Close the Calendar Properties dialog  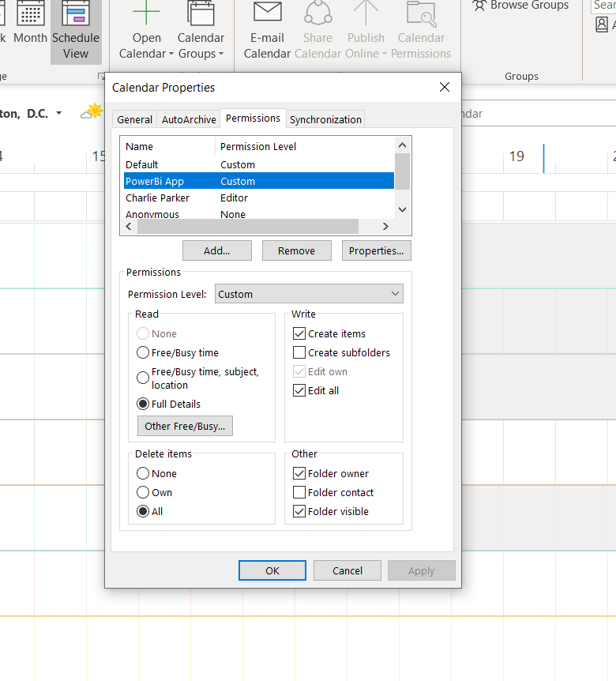(444, 87)
